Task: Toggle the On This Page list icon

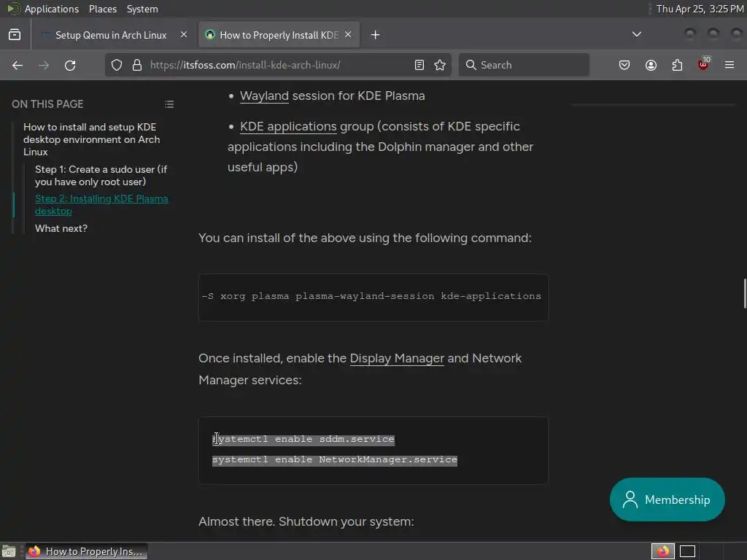Action: [x=169, y=104]
